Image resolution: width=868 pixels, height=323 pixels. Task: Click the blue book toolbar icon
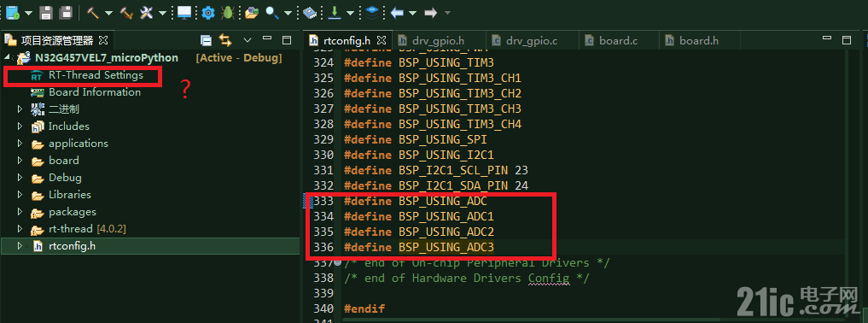click(311, 12)
